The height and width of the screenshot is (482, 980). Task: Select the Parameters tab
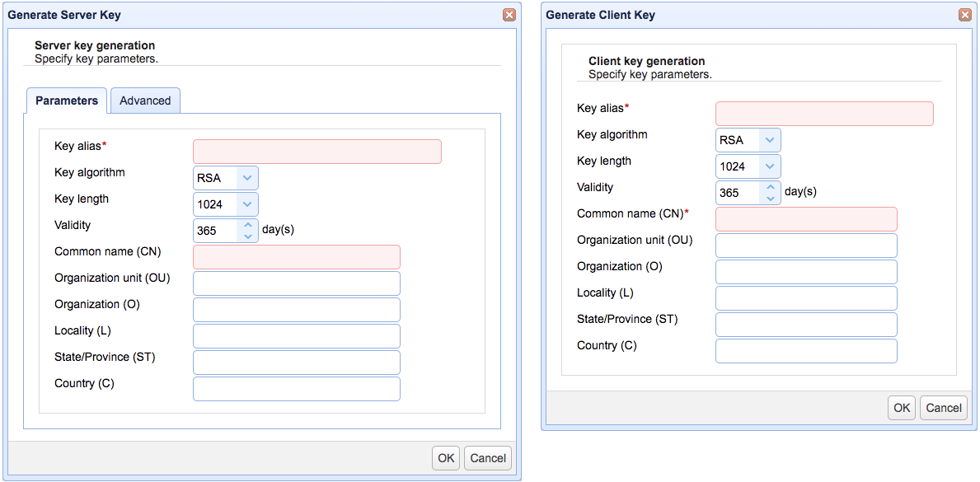(x=66, y=101)
